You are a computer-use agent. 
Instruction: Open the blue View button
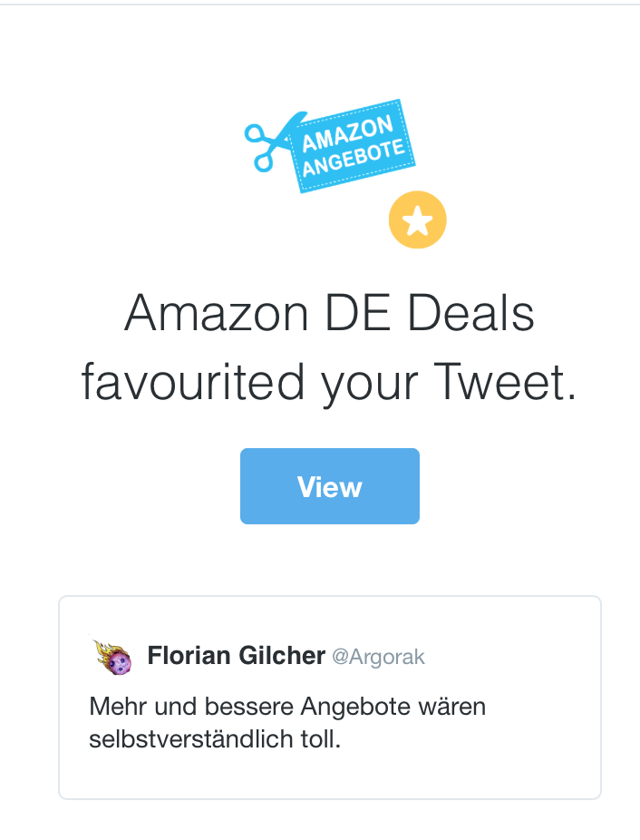pyautogui.click(x=330, y=486)
